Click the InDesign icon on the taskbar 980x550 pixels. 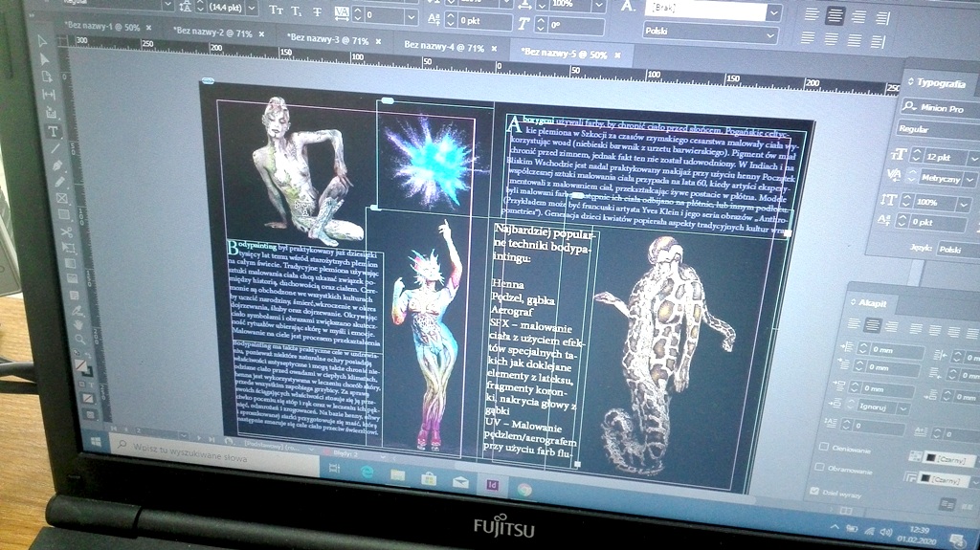click(493, 486)
